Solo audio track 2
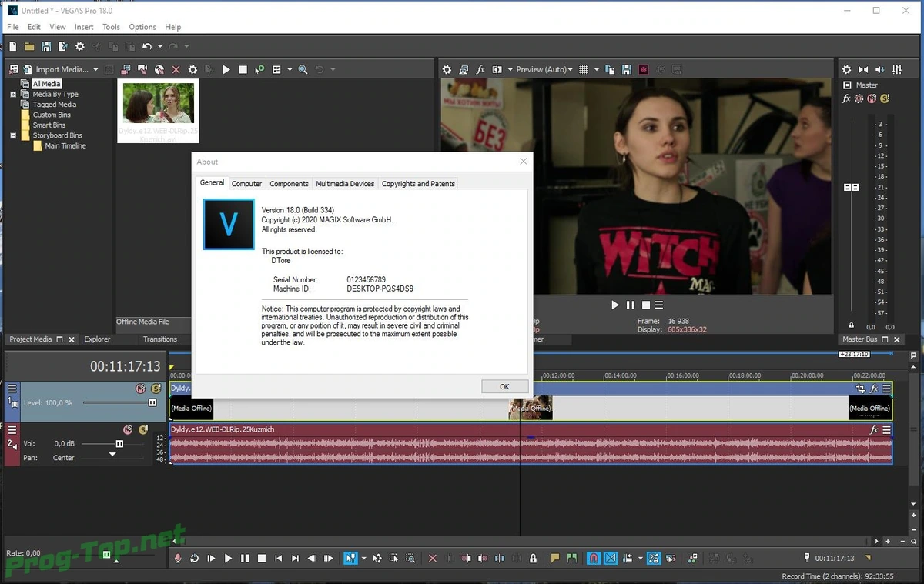The height and width of the screenshot is (584, 924). (142, 429)
